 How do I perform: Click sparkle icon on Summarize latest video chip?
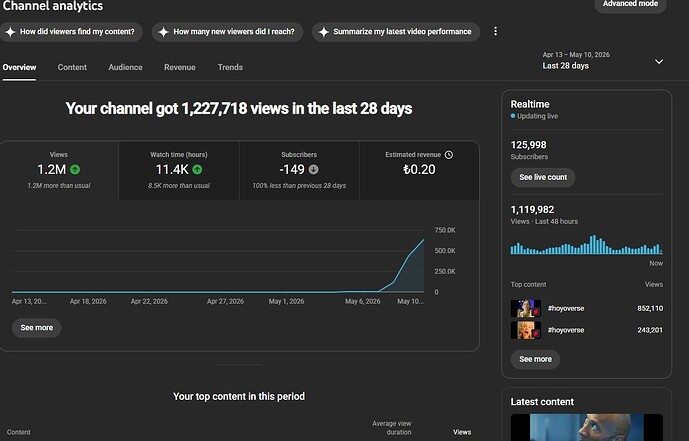pyautogui.click(x=324, y=32)
